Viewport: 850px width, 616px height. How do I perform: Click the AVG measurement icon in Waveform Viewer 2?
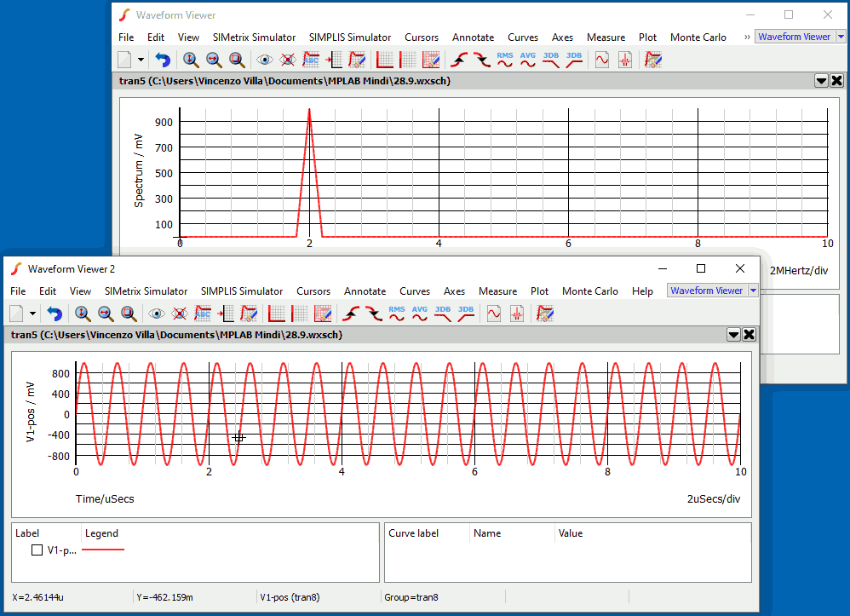(x=420, y=314)
